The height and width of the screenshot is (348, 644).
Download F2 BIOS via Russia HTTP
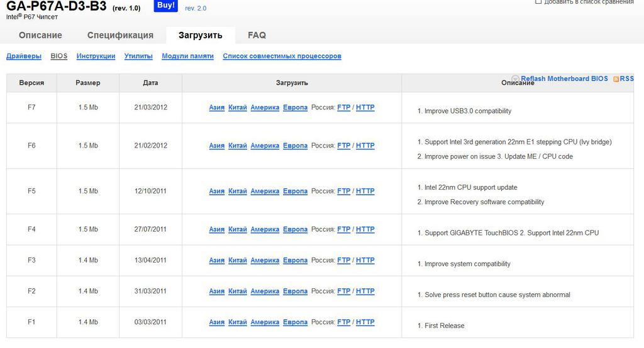(x=365, y=291)
